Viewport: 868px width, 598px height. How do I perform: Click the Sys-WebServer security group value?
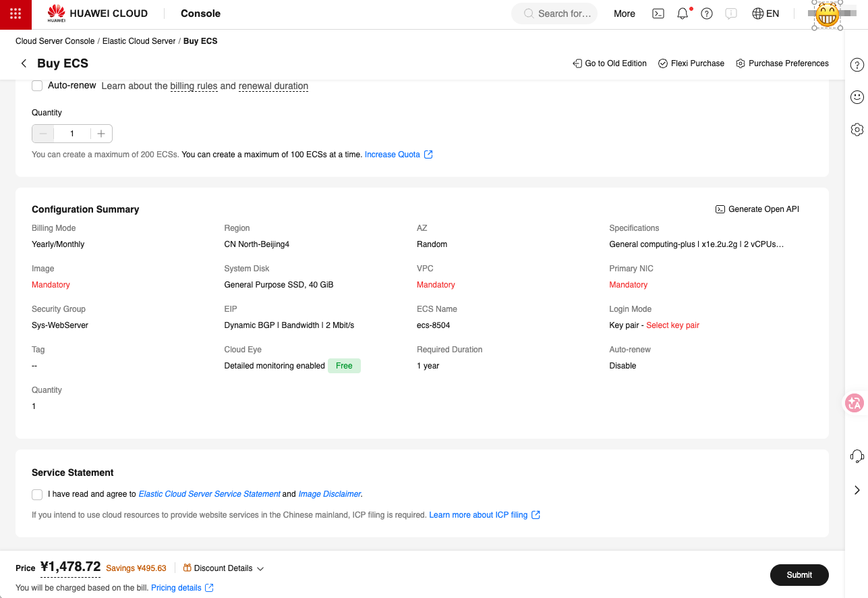click(60, 325)
